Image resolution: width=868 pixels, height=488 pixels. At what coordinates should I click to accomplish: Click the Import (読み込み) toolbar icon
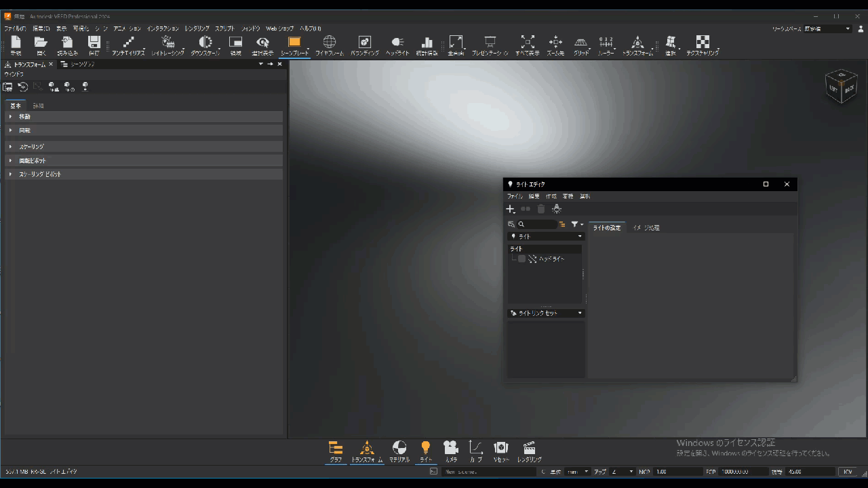point(68,45)
